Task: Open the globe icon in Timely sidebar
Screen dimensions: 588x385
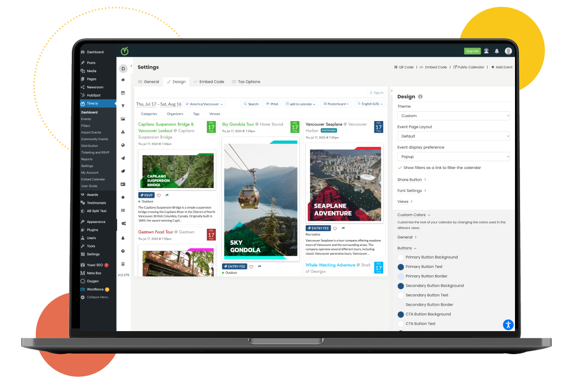Action: click(123, 145)
